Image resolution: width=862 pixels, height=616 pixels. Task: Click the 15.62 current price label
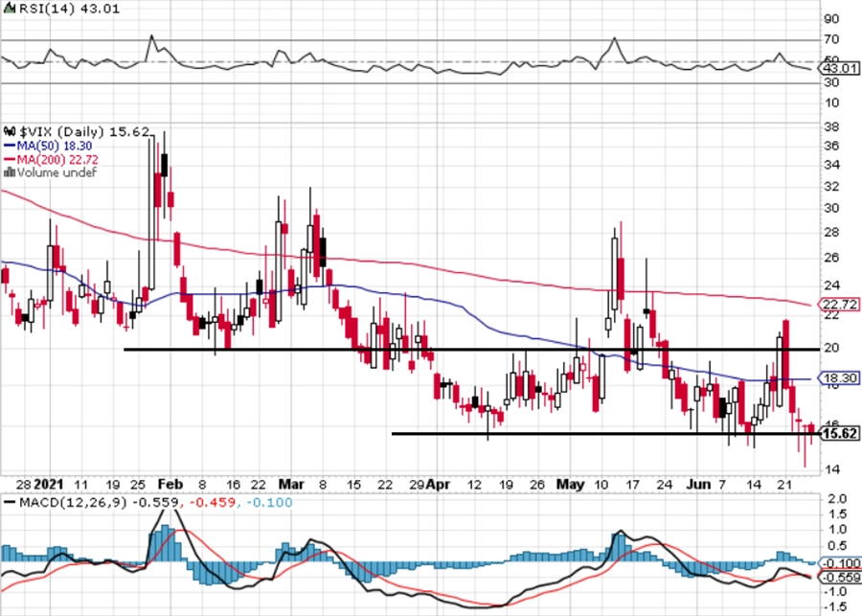click(x=841, y=434)
